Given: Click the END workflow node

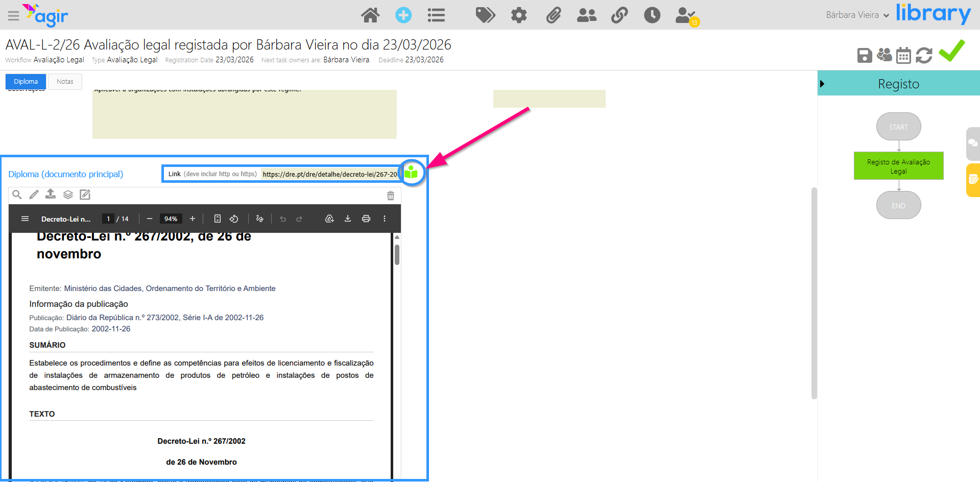Looking at the screenshot, I should pyautogui.click(x=899, y=205).
